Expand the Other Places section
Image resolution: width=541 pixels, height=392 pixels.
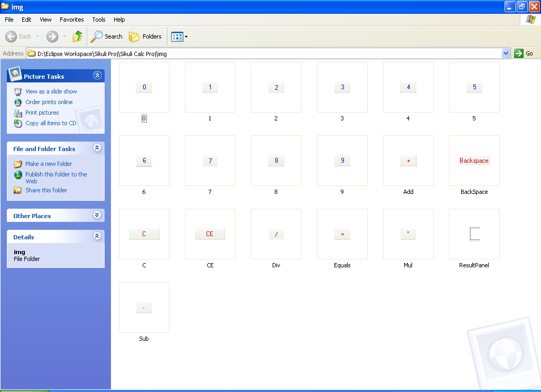click(97, 216)
